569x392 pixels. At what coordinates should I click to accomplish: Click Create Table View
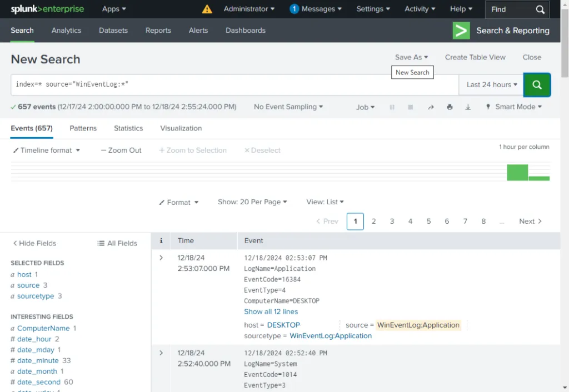pyautogui.click(x=475, y=57)
